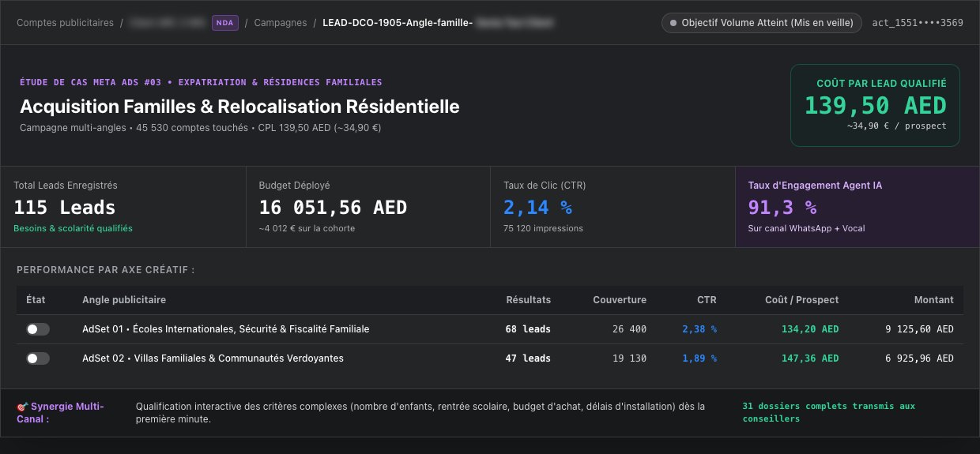Click the grey status dot icon

pyautogui.click(x=673, y=23)
